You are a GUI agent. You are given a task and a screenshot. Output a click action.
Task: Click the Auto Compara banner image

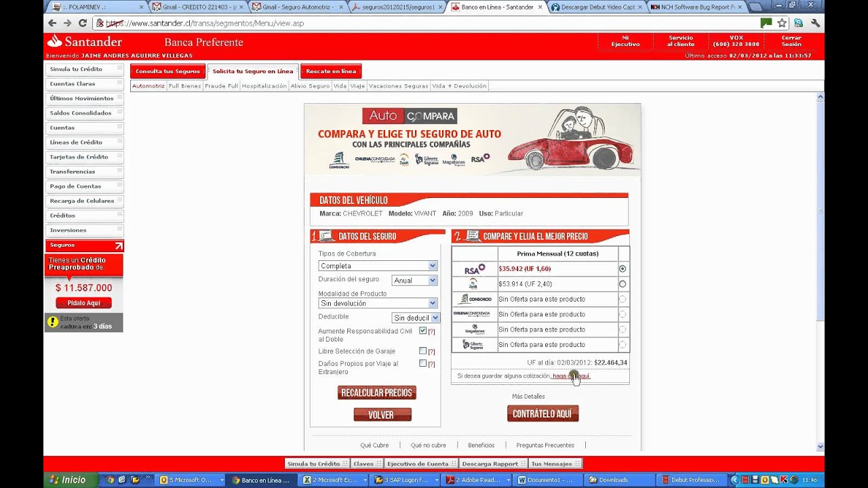[472, 140]
